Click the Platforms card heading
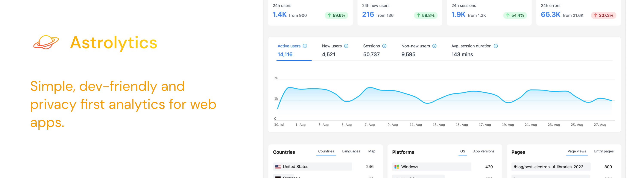644x178 pixels. tap(403, 152)
